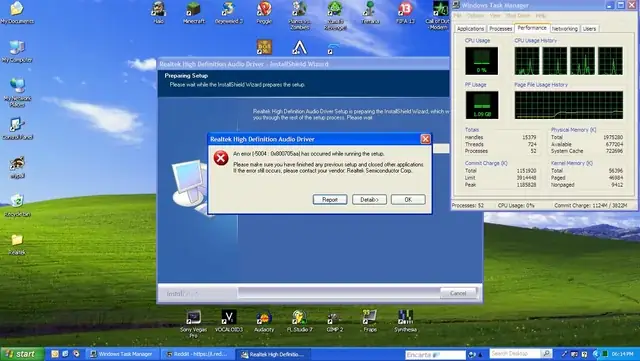Screen dimensions: 640x361
Task: Click the Page File Usage History graph
Action: click(x=569, y=105)
